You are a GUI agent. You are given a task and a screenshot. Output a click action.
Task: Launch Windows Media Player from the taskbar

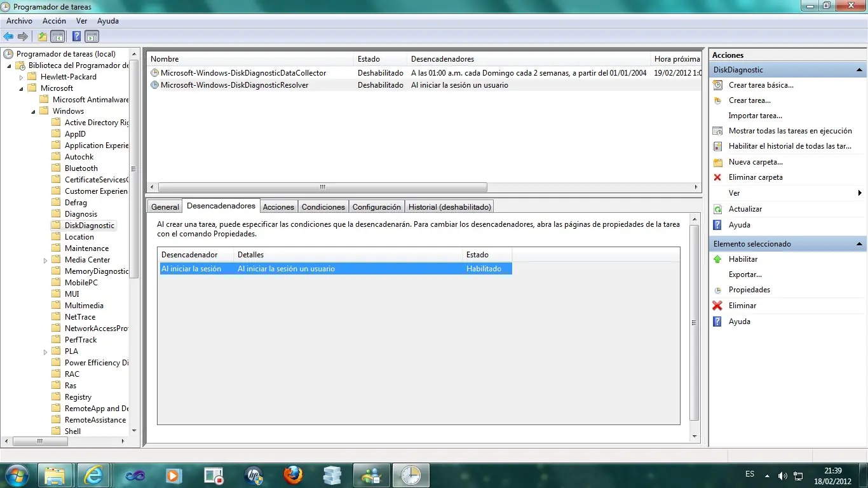pyautogui.click(x=173, y=475)
